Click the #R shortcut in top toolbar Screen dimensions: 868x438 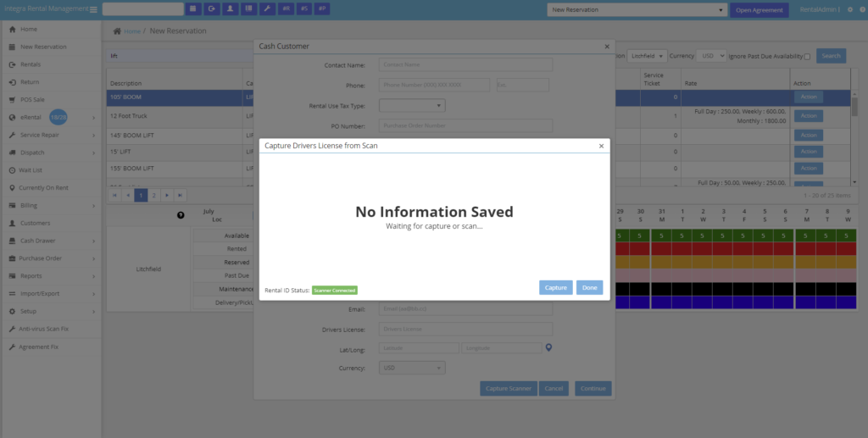(x=286, y=9)
